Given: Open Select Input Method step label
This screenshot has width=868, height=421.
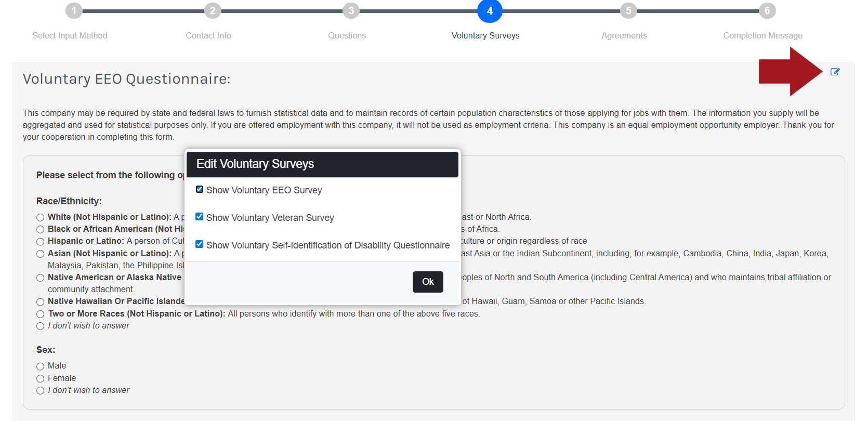Looking at the screenshot, I should [x=70, y=35].
